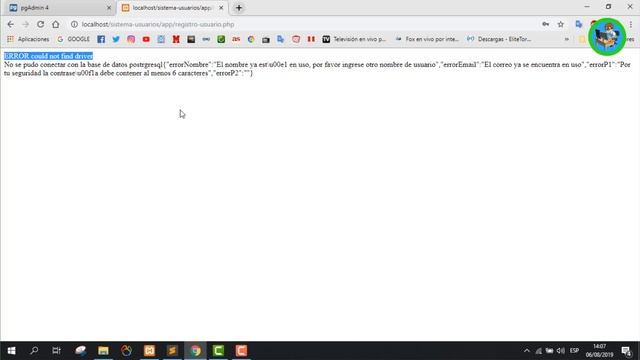
Task: Open the AS sports bookmark
Action: (236, 39)
